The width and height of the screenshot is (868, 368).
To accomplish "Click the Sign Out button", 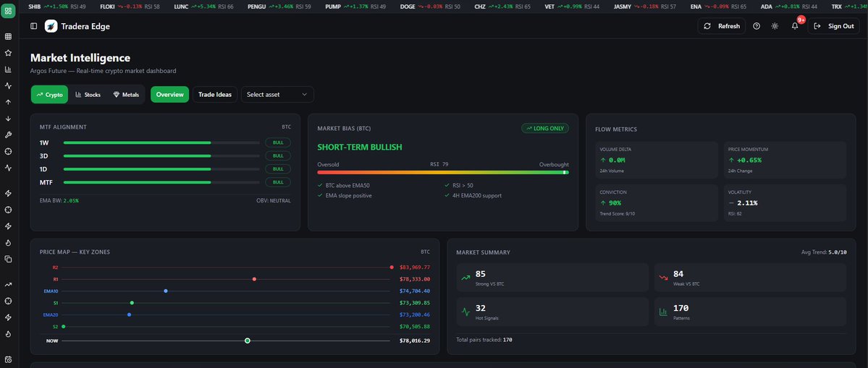I will [x=833, y=26].
